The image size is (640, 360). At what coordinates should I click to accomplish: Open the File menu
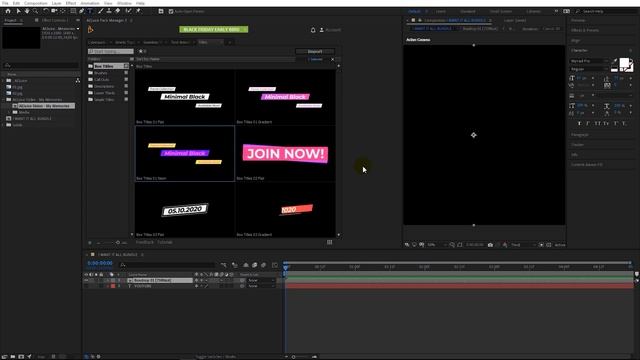click(5, 3)
